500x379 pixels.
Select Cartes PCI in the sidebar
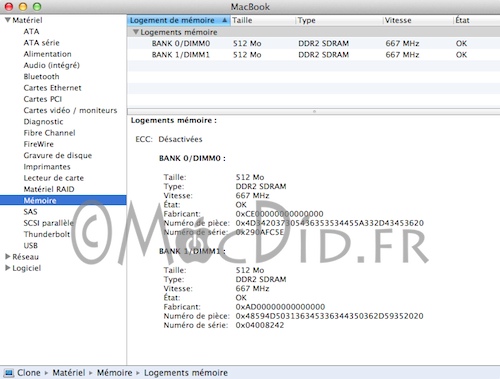(43, 99)
